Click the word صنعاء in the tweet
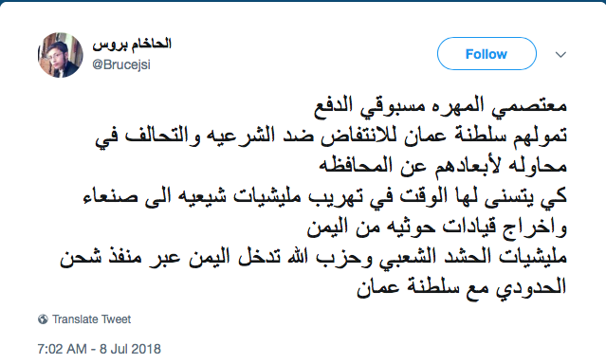Viewport: 606px width, 364px height. click(x=111, y=196)
